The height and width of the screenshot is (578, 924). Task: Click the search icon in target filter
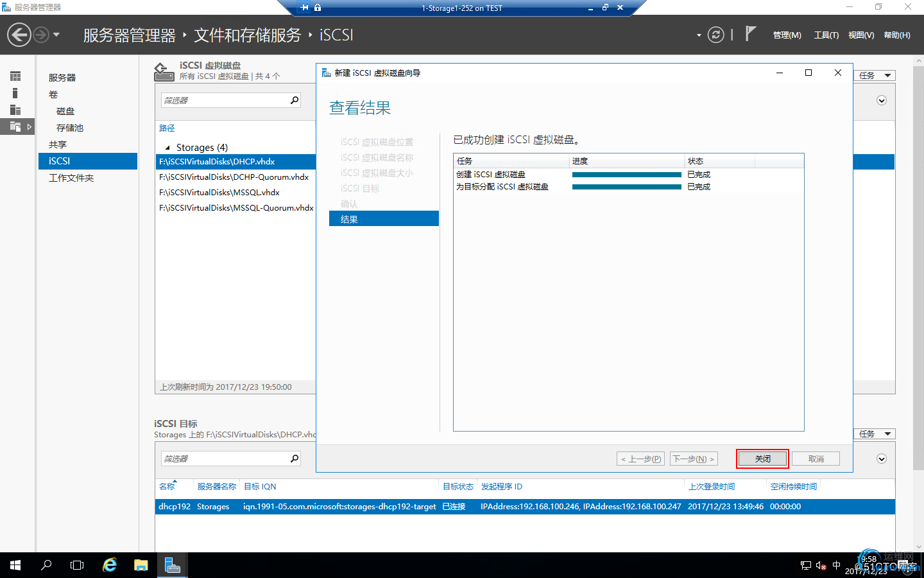point(295,459)
